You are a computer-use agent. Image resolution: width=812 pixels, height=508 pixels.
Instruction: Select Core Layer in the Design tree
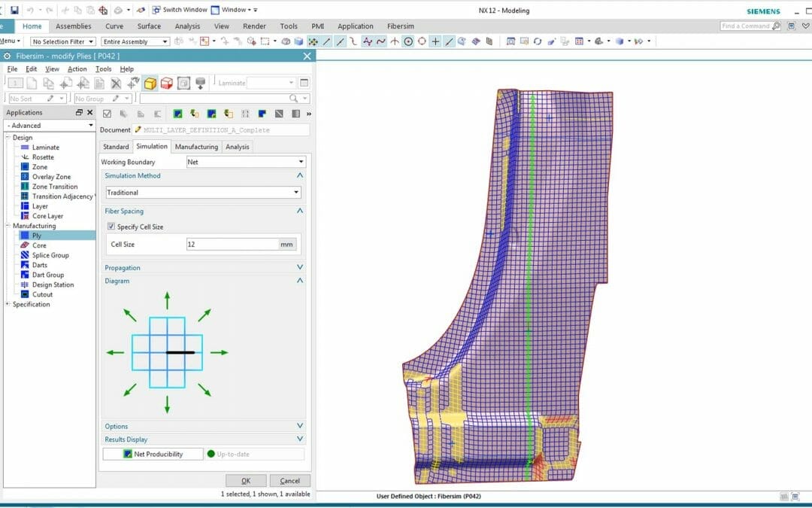coord(47,216)
